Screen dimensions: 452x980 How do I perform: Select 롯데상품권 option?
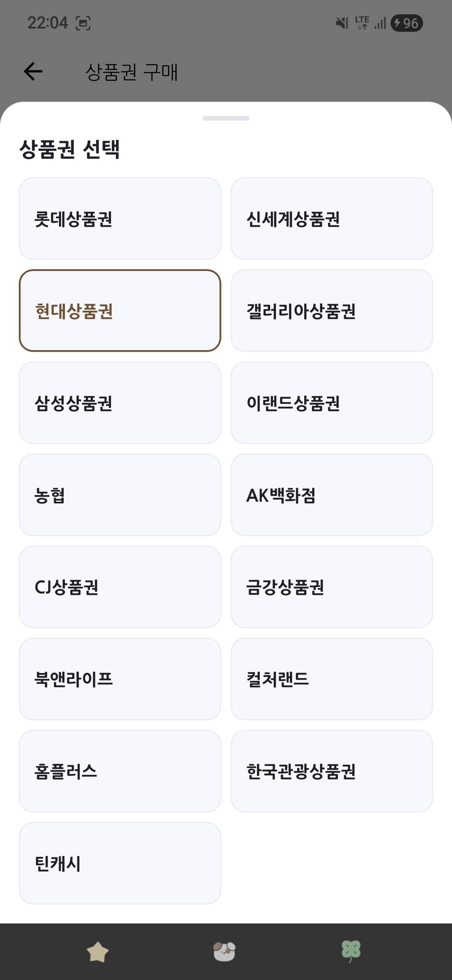(x=120, y=219)
